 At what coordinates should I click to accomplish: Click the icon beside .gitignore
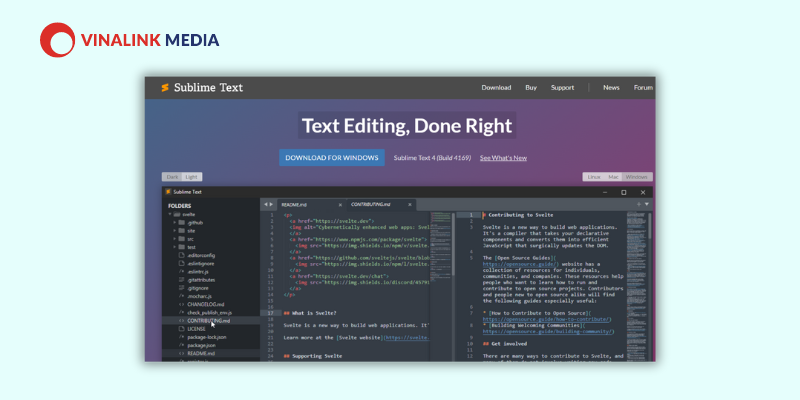coord(182,288)
